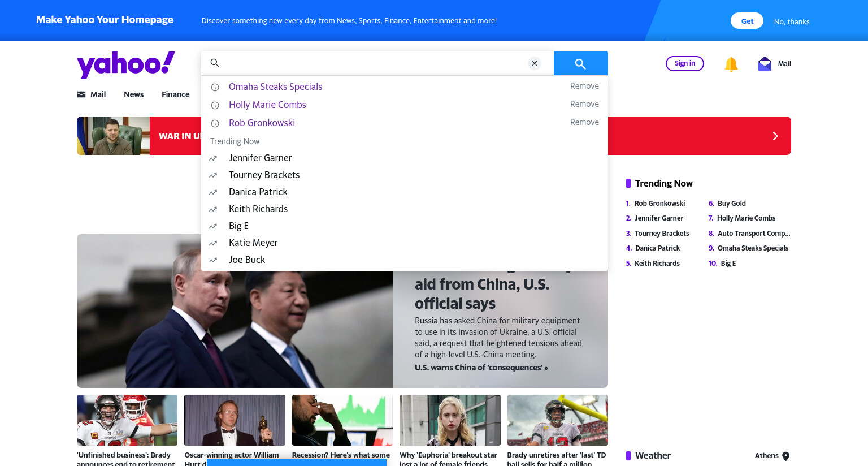This screenshot has height=466, width=868.
Task: Click Athens weather location label
Action: tap(766, 456)
